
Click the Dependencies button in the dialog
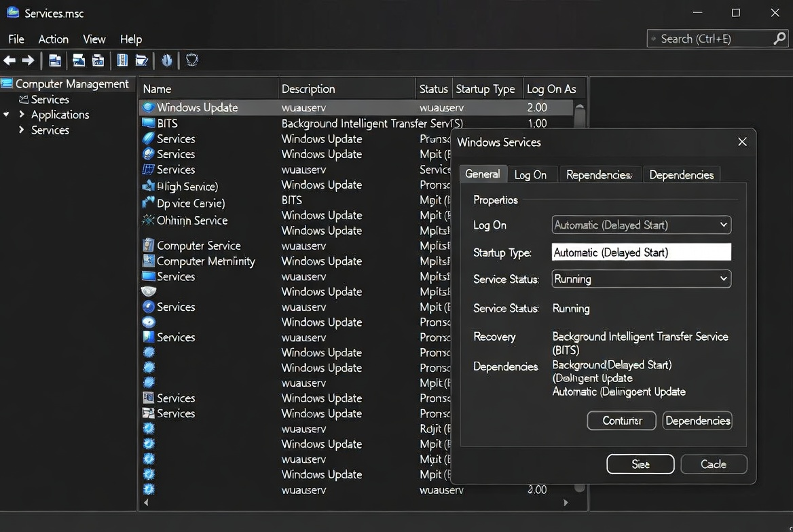697,421
